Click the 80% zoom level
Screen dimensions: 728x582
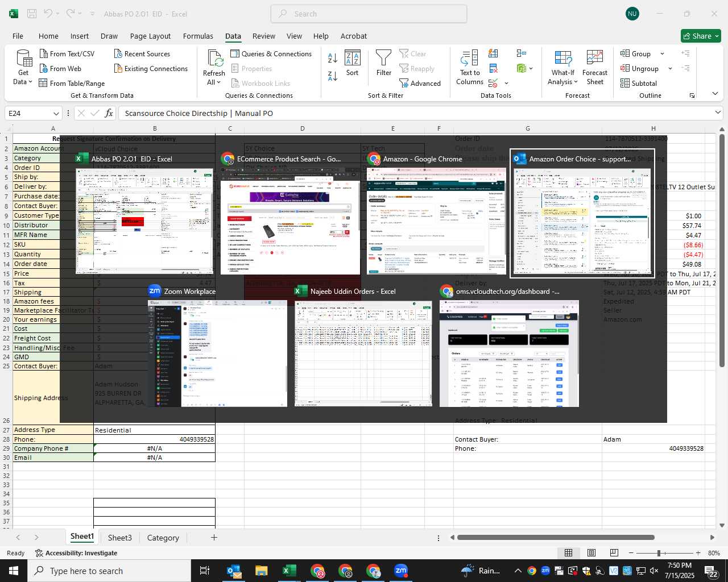pos(714,553)
